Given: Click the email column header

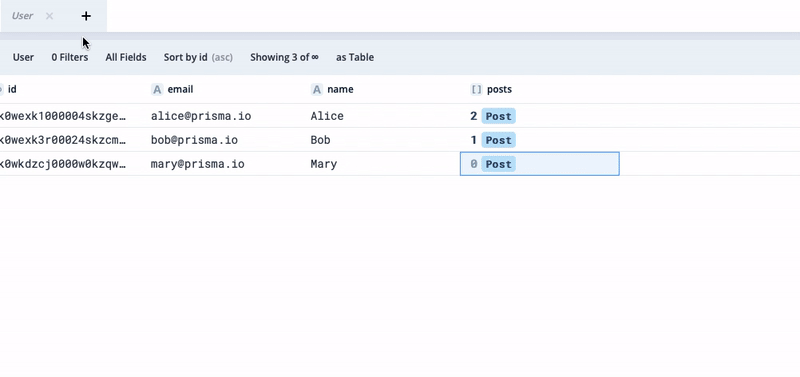Looking at the screenshot, I should [x=180, y=89].
